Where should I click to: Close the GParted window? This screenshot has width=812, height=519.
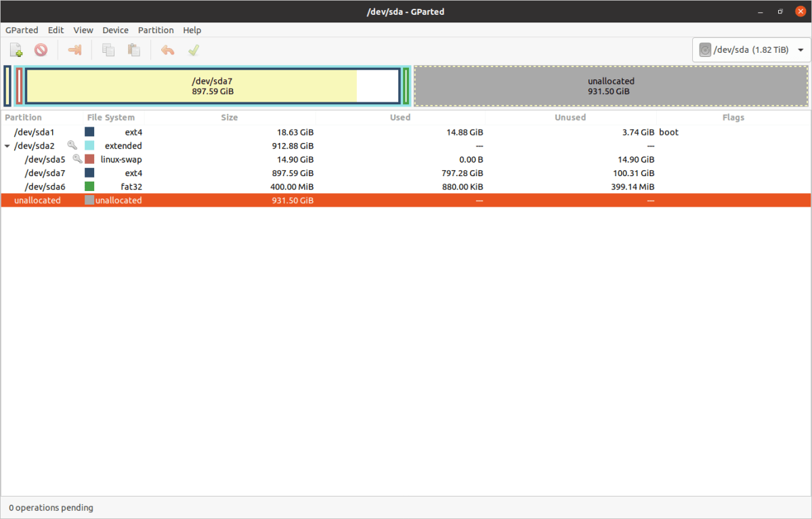tap(800, 12)
